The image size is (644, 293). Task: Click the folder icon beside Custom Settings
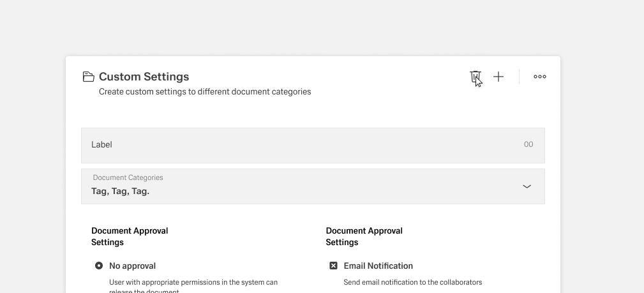(89, 77)
